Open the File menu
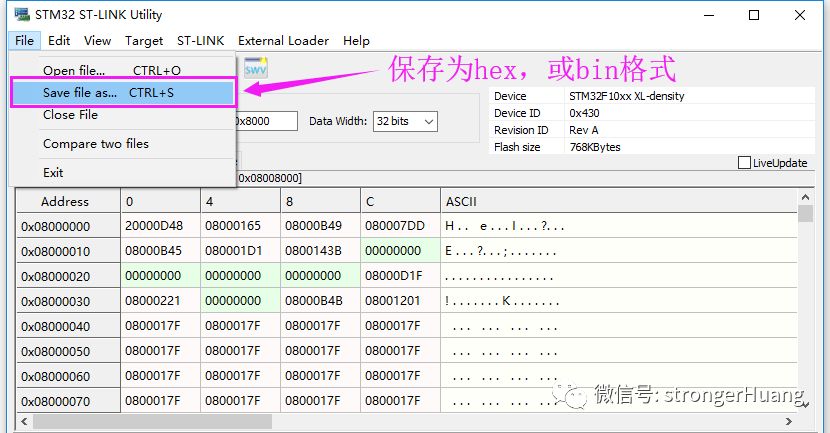The image size is (830, 433). pyautogui.click(x=24, y=41)
